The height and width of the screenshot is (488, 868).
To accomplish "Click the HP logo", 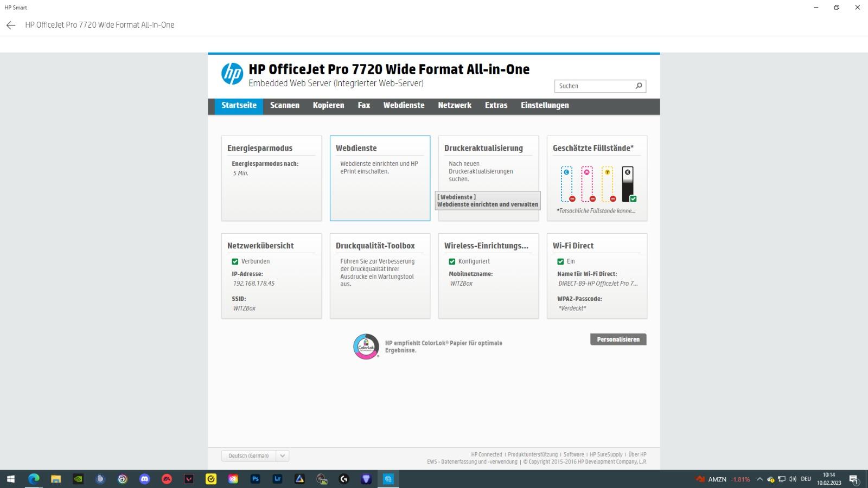I will point(232,74).
